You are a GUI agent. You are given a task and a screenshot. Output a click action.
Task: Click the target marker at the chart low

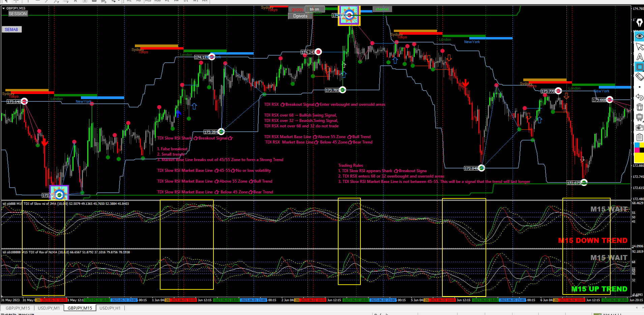(x=59, y=194)
